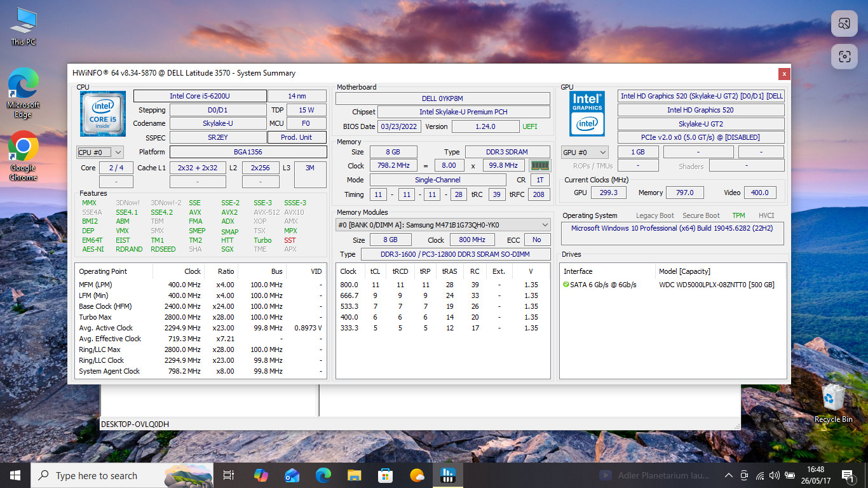Select the Base Clock (HFM) row
Screen dimensions: 868x488
[201, 306]
